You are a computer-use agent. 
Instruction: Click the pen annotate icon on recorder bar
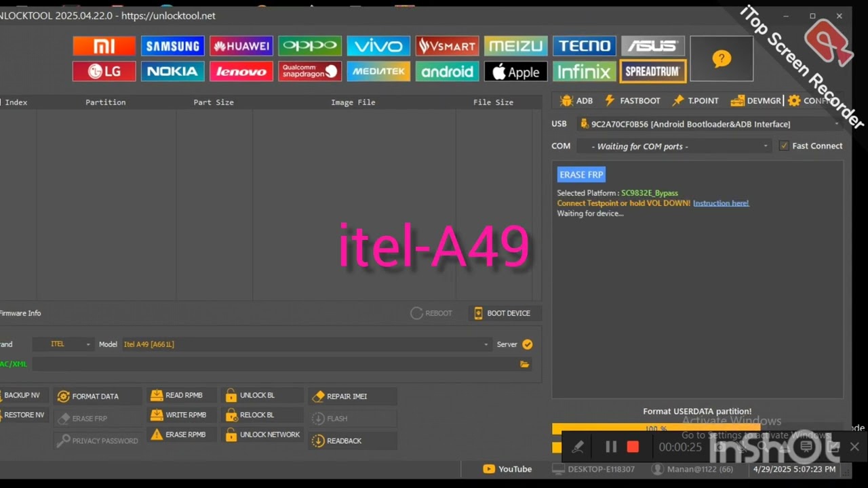[x=578, y=447]
